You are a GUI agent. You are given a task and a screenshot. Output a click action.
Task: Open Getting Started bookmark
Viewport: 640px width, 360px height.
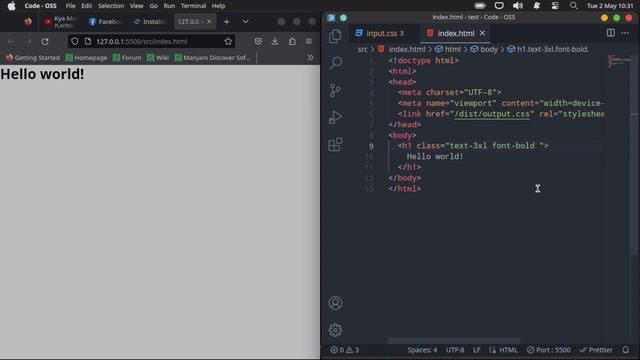[33, 58]
